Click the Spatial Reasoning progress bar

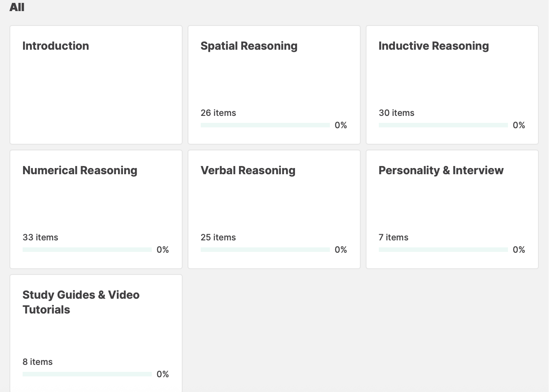(265, 125)
